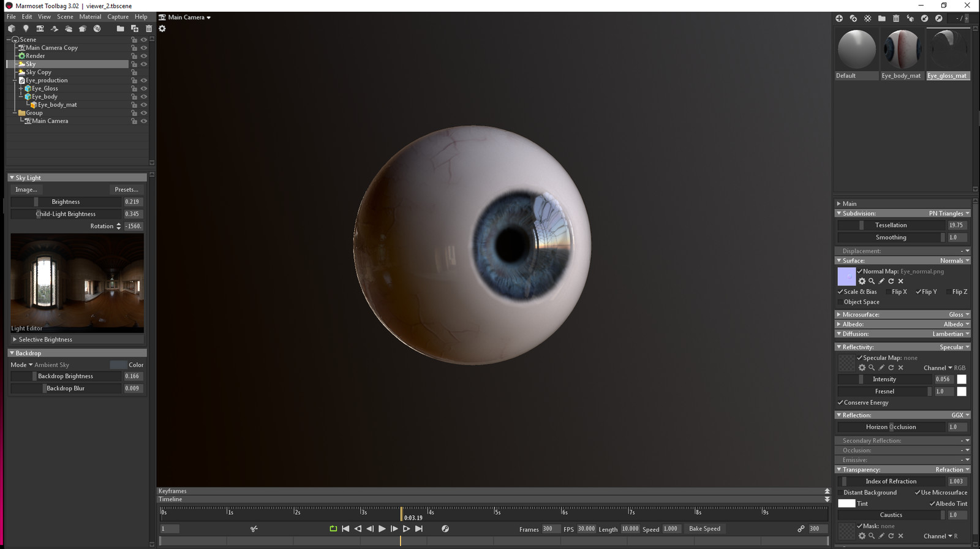This screenshot has width=980, height=549.
Task: Click the link icon beside end frame 300
Action: point(801,528)
